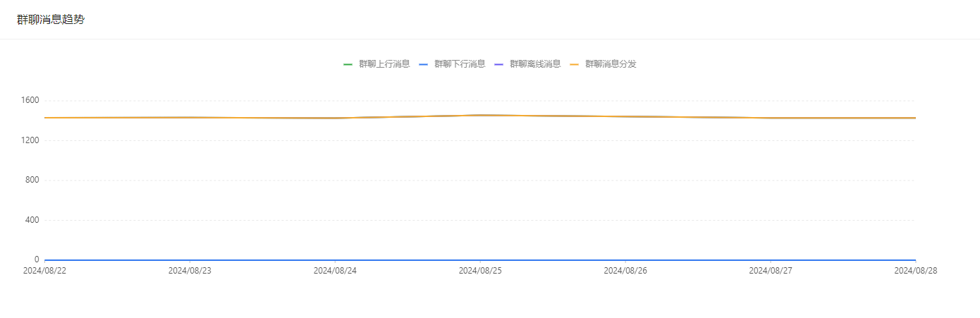Select the 2024/08/22 x-axis date label
This screenshot has height=318, width=980.
point(44,270)
